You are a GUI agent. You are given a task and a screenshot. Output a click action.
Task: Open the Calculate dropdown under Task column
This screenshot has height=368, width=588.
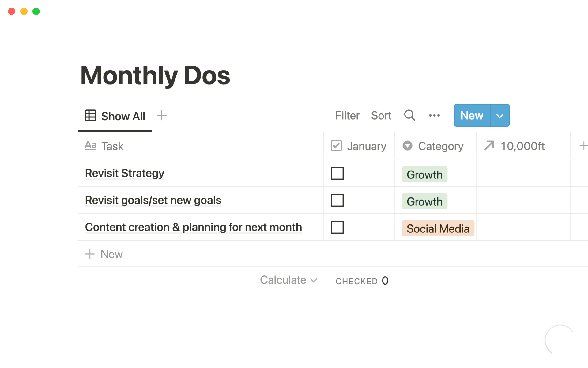pos(288,280)
